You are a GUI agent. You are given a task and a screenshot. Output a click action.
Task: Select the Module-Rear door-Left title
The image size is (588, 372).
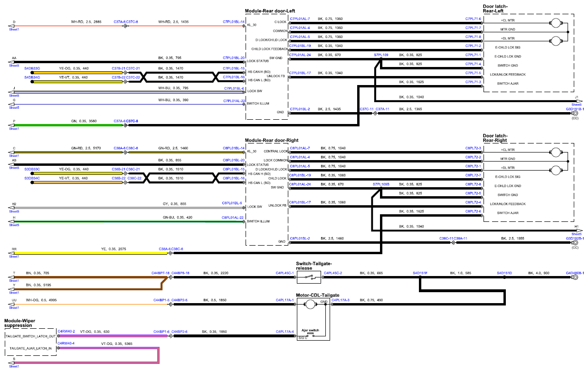[269, 11]
